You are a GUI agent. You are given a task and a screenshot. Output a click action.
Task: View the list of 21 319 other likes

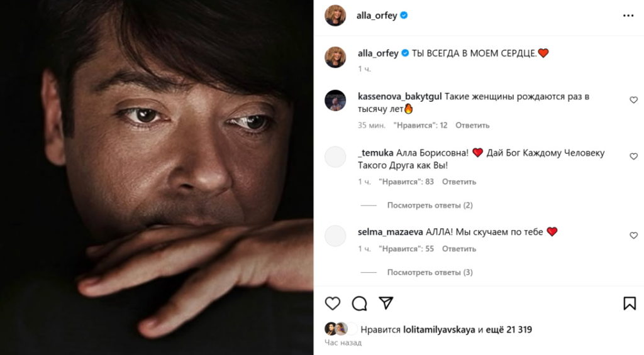[x=509, y=329]
